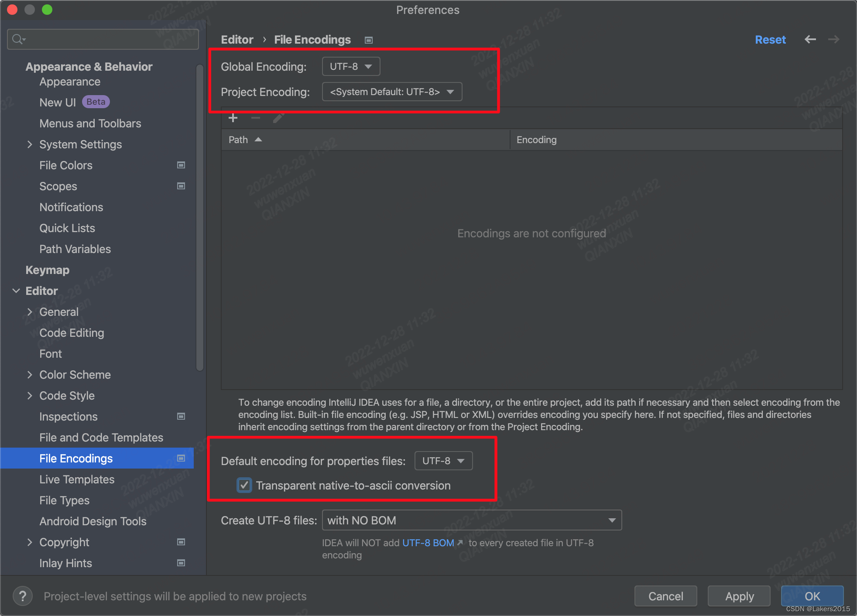The width and height of the screenshot is (857, 616).
Task: Open Global Encoding UTF-8 dropdown
Action: [x=351, y=66]
